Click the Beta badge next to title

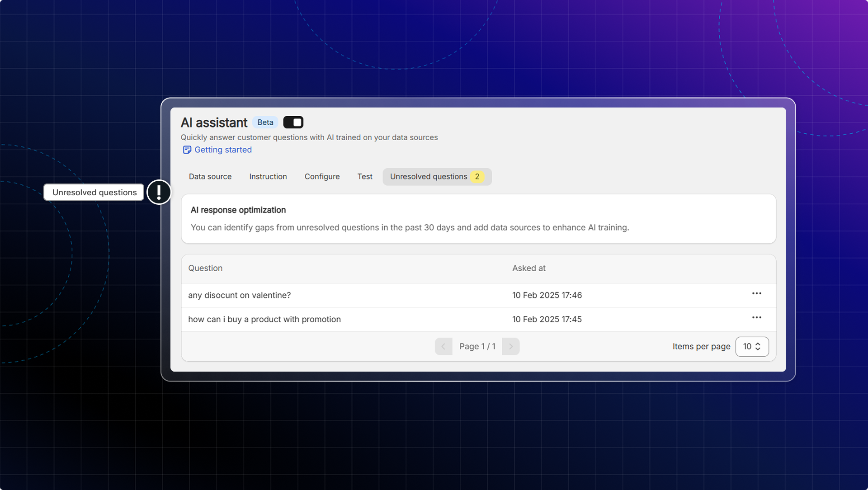click(265, 122)
